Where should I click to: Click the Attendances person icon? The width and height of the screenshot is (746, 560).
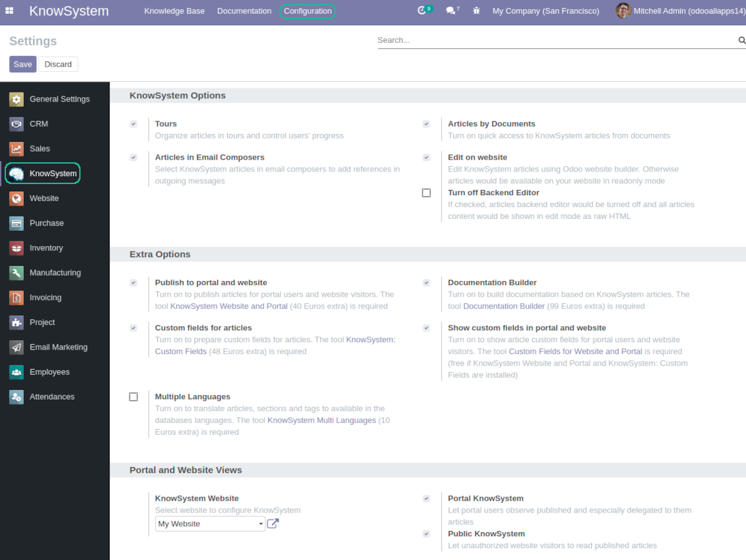pyautogui.click(x=17, y=396)
